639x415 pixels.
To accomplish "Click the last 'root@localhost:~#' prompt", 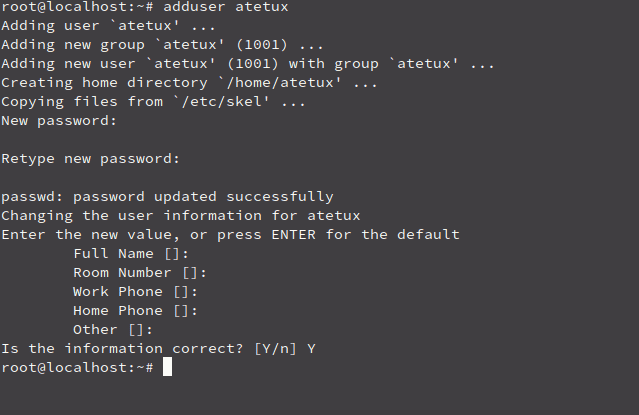I will pyautogui.click(x=77, y=368).
